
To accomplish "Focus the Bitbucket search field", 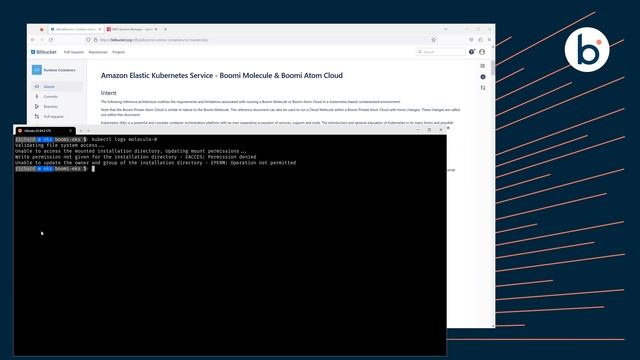I will click(441, 52).
